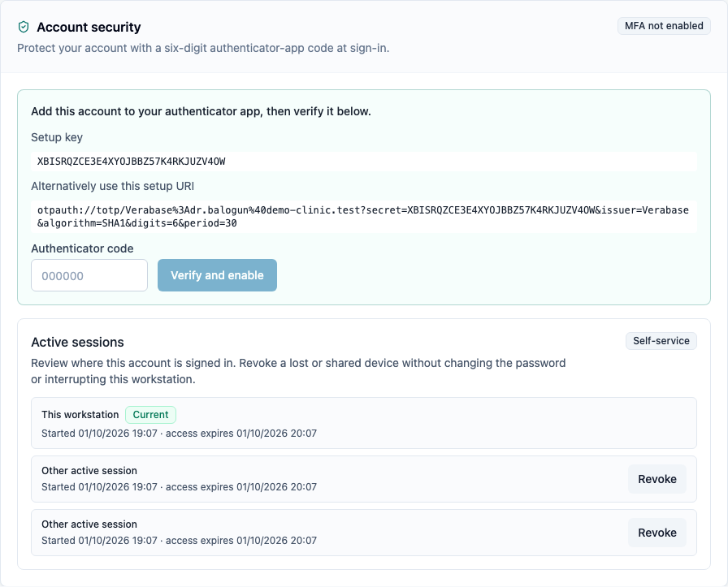728x587 pixels.
Task: Click the This workstation session timestamp text
Action: (180, 434)
